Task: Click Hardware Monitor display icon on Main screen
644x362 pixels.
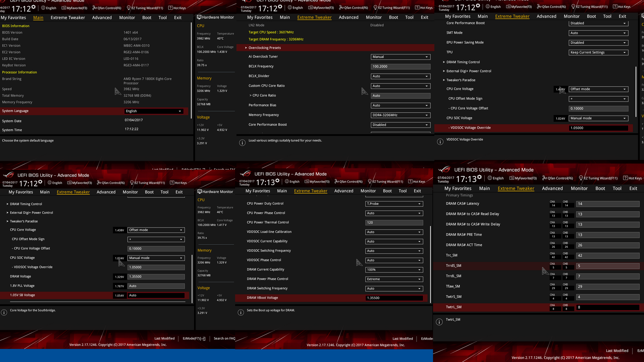Action: (199, 17)
